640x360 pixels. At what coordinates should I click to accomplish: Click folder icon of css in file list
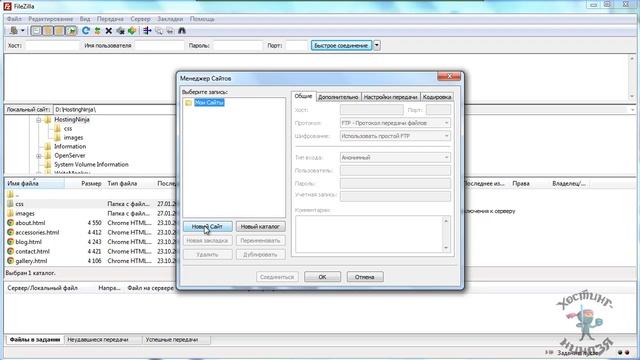pos(11,204)
